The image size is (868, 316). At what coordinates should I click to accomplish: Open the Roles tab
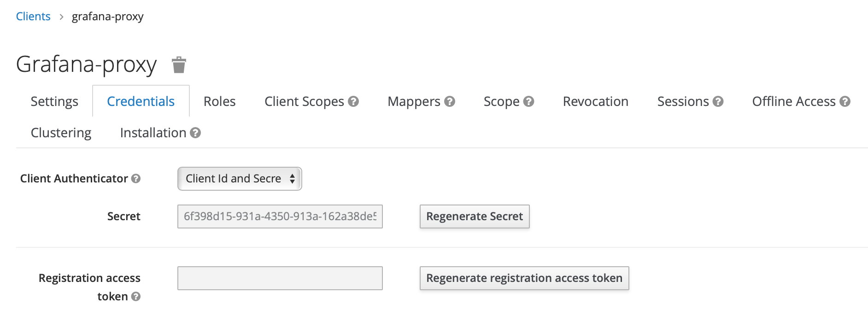point(220,101)
